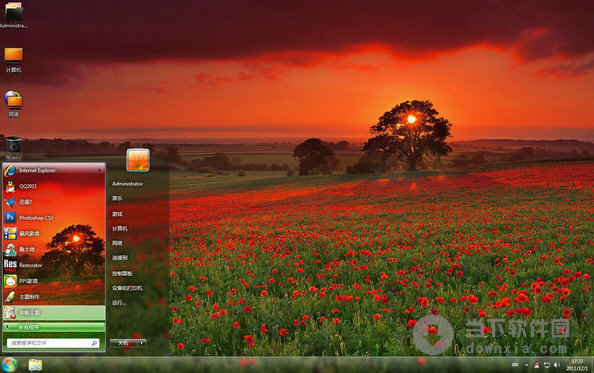
Task: Click the Explorer folder icon on the taskbar
Action: (x=35, y=365)
